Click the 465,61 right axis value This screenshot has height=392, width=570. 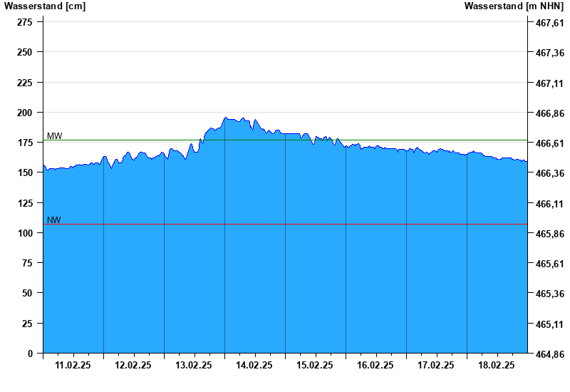tap(550, 264)
